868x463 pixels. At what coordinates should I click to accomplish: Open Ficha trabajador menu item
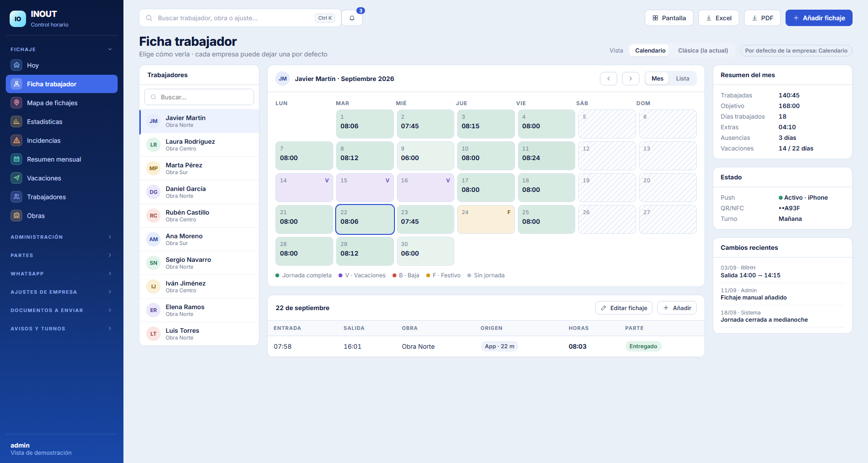click(x=62, y=84)
